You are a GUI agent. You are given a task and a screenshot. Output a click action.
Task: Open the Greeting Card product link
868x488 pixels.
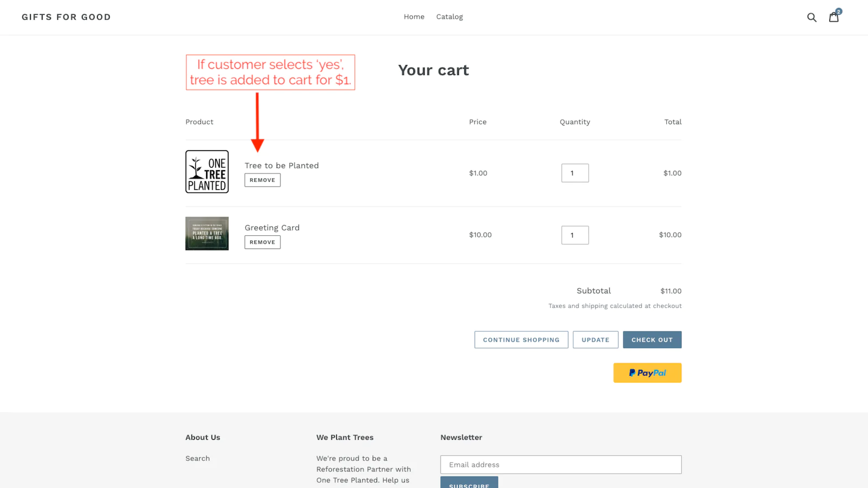[x=272, y=228]
